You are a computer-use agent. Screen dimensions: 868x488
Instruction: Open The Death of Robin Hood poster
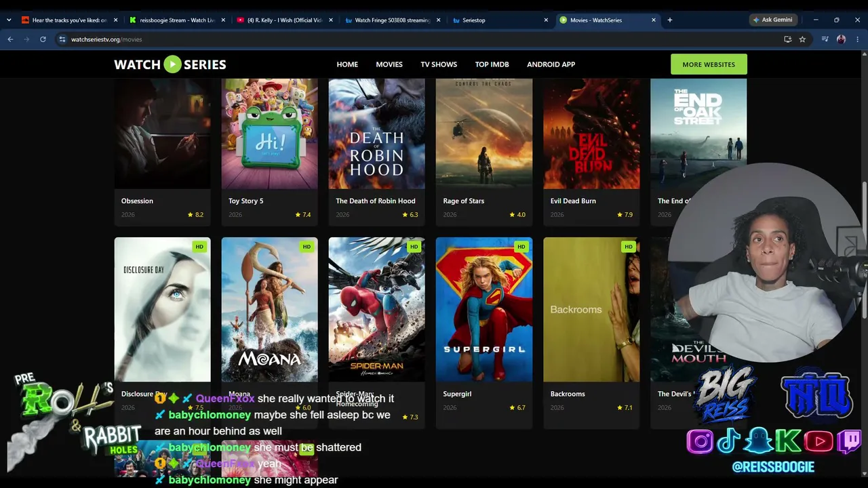[377, 134]
